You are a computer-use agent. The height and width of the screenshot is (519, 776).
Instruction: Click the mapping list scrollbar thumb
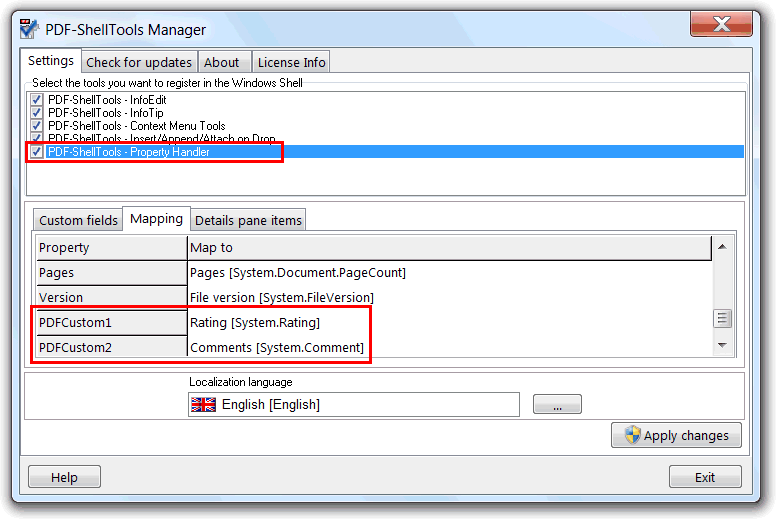point(723,319)
